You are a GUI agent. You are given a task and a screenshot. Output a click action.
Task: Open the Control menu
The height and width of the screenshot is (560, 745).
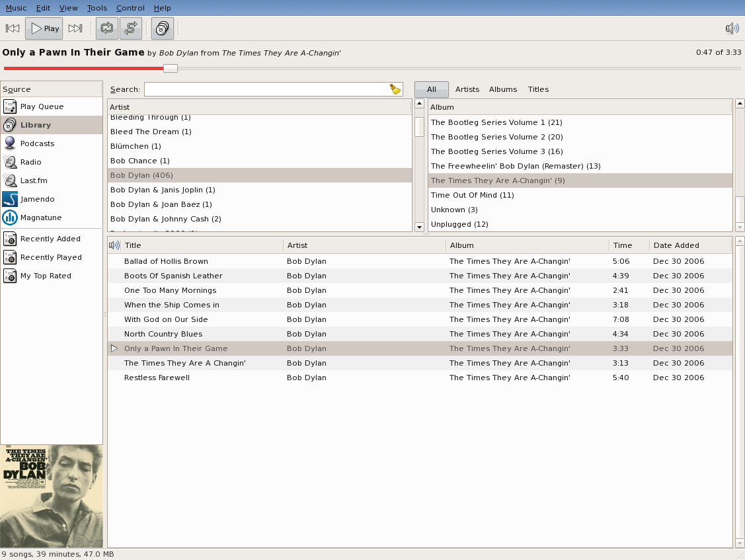[x=130, y=8]
